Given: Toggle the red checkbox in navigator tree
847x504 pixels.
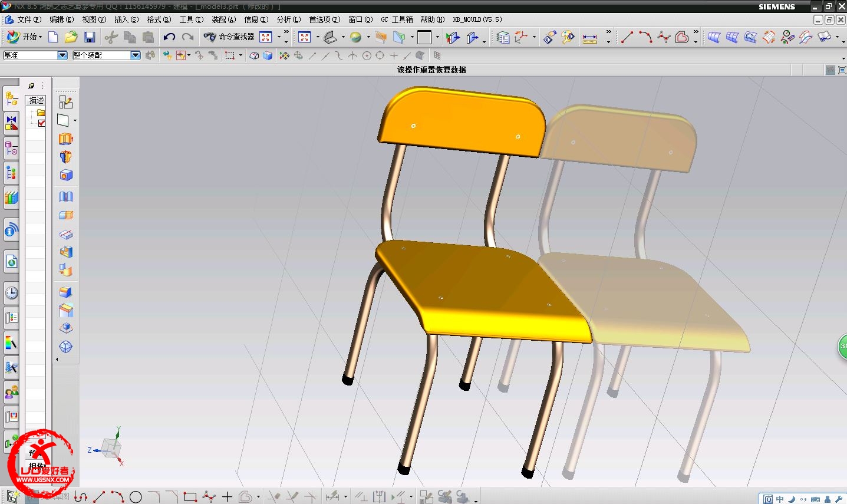Looking at the screenshot, I should (x=41, y=123).
